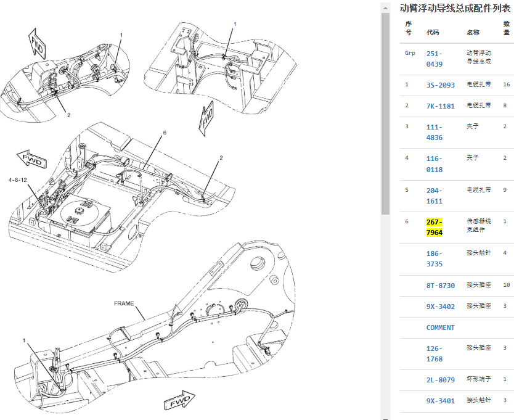Click callout number 6 in the diagram
The height and width of the screenshot is (420, 514).
coord(165,133)
